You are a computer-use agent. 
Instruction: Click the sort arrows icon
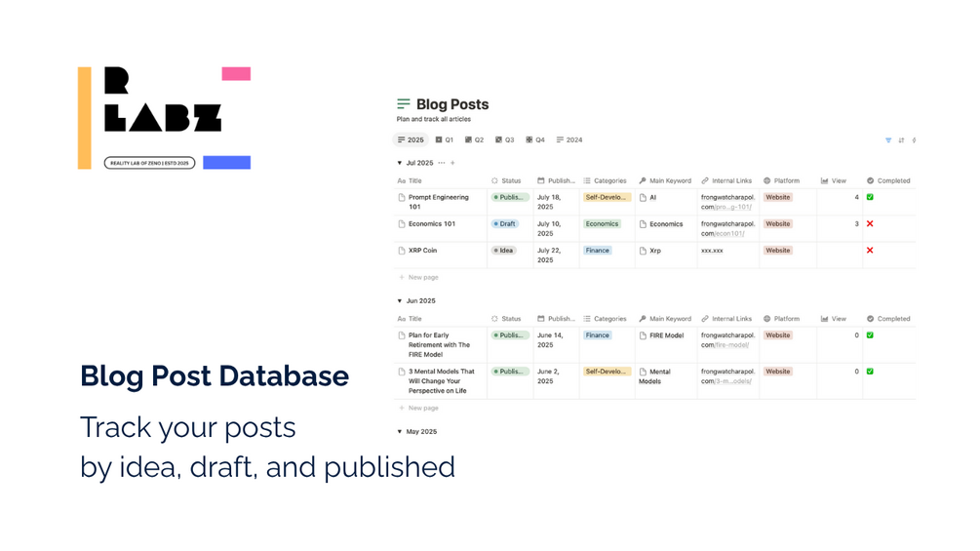[901, 139]
